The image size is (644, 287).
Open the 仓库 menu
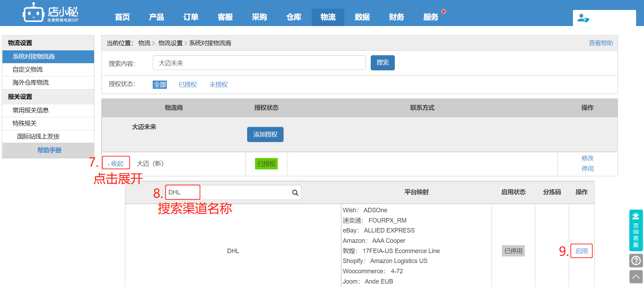click(x=294, y=17)
